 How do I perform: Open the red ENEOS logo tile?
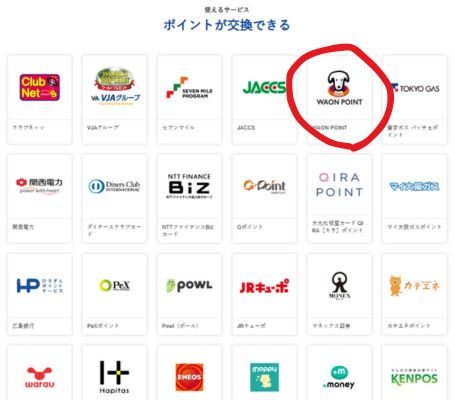coord(189,377)
